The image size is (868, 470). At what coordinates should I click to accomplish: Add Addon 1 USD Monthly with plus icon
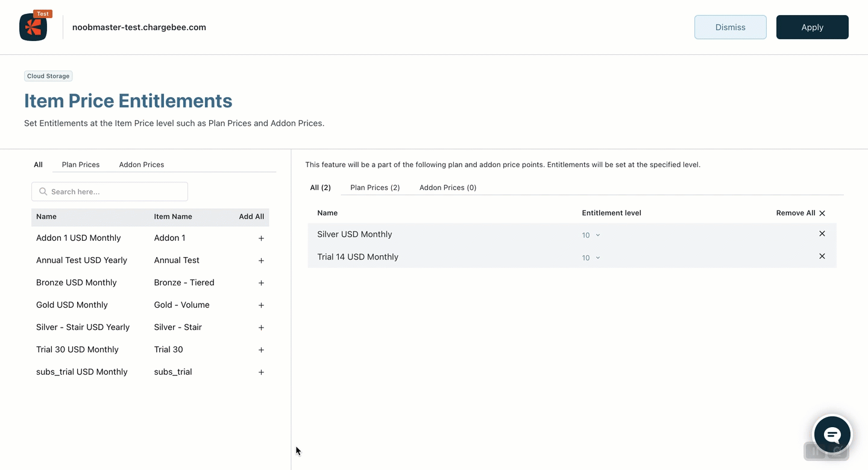(x=261, y=238)
